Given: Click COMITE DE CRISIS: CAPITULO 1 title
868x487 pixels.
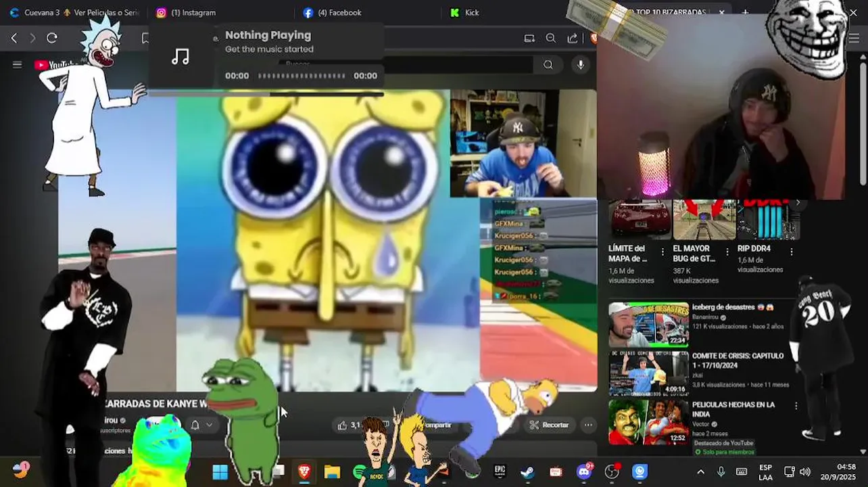Looking at the screenshot, I should (738, 361).
